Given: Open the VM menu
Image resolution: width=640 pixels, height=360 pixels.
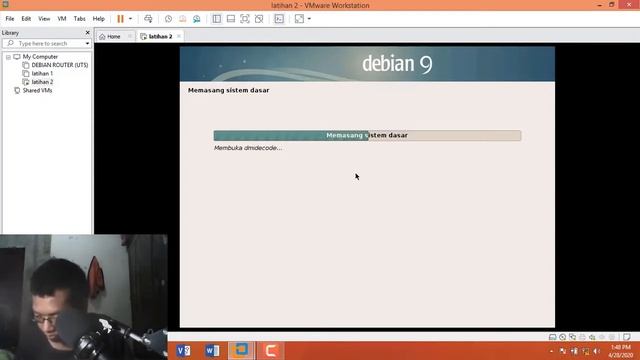Looking at the screenshot, I should pyautogui.click(x=62, y=19).
